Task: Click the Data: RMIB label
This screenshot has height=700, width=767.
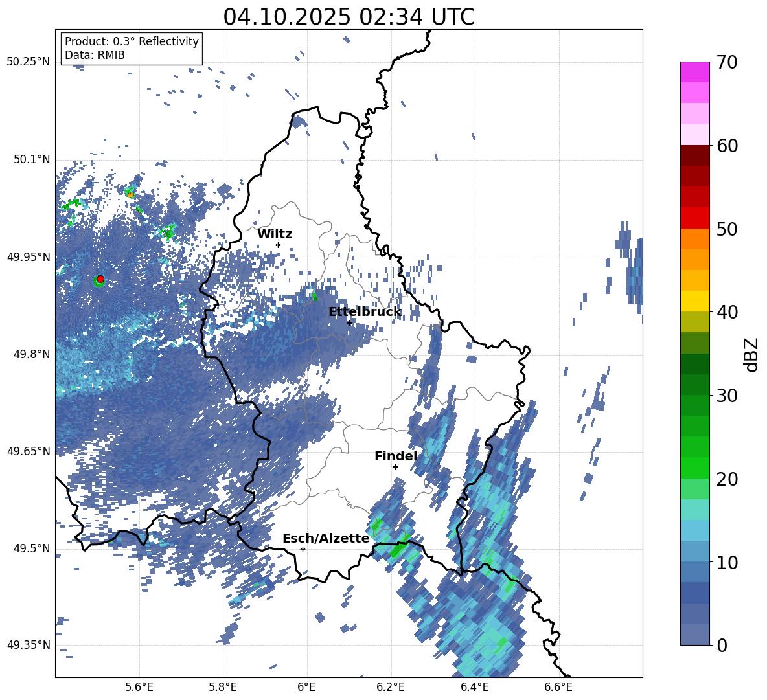Action: click(95, 55)
